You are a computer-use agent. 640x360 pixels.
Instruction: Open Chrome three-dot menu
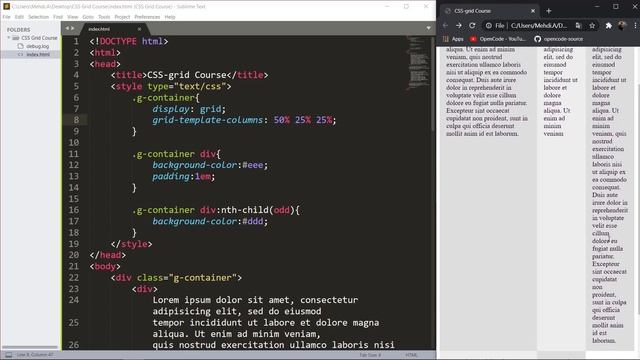point(635,25)
